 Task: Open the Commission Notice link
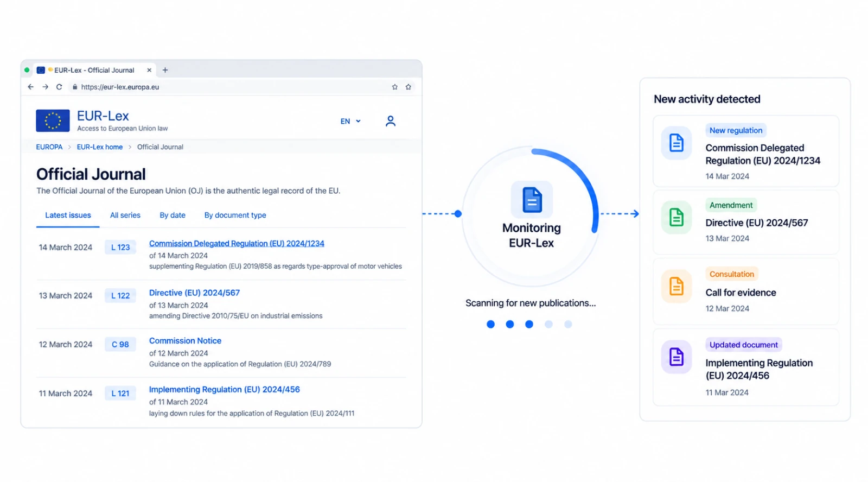click(185, 341)
